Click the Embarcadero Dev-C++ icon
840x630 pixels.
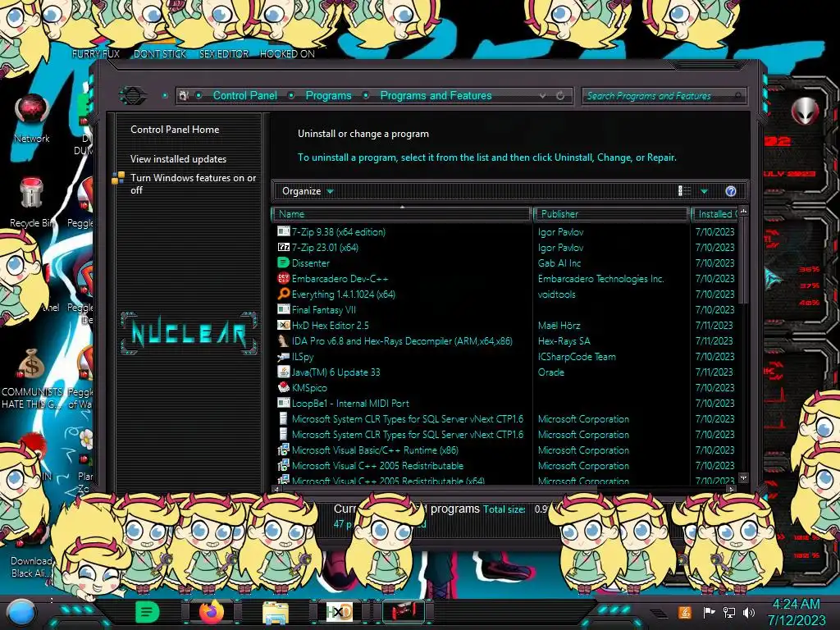[x=283, y=278]
